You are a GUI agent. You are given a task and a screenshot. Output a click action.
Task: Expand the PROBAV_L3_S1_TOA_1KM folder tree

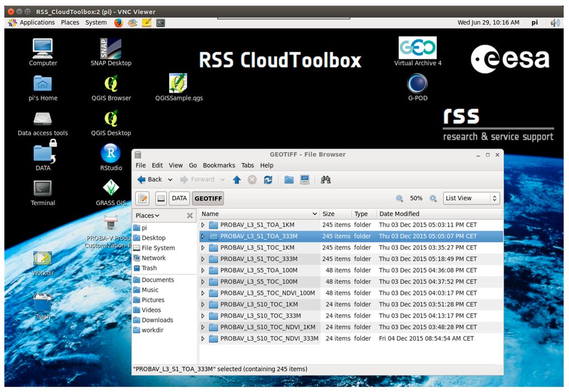point(203,225)
